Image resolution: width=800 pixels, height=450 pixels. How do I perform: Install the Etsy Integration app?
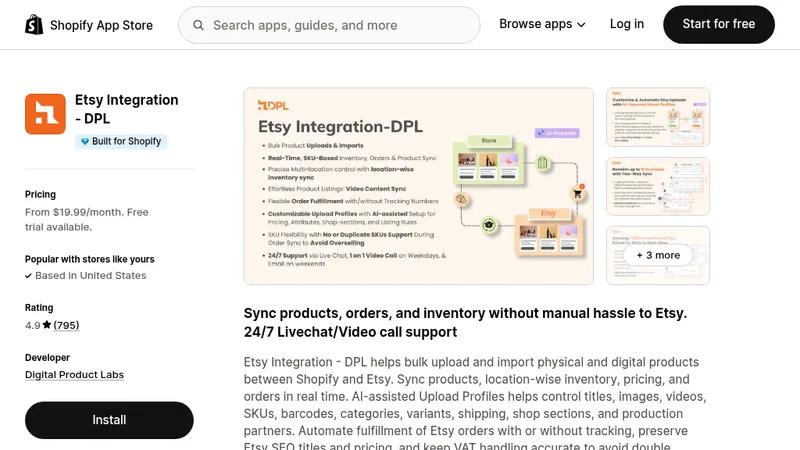(109, 420)
